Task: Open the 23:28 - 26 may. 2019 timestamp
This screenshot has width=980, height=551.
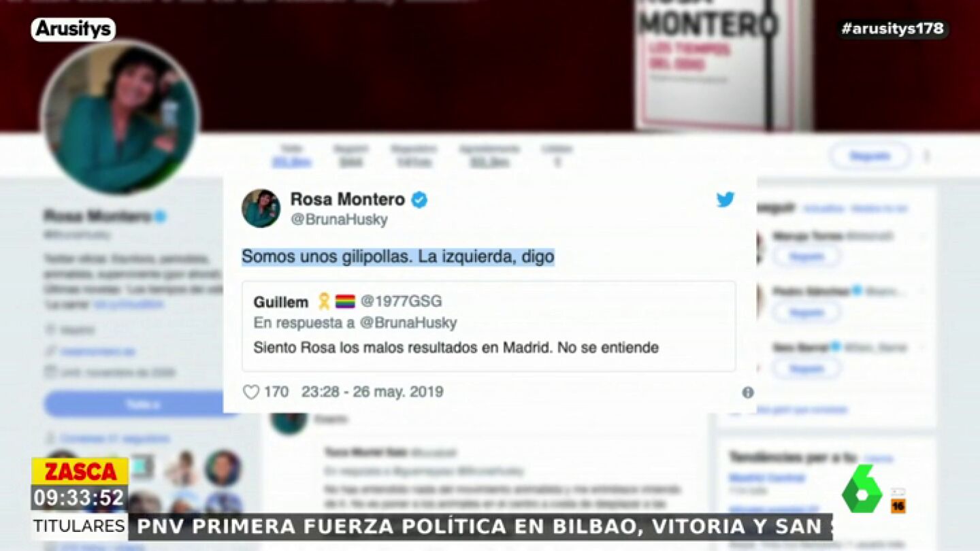Action: 372,392
